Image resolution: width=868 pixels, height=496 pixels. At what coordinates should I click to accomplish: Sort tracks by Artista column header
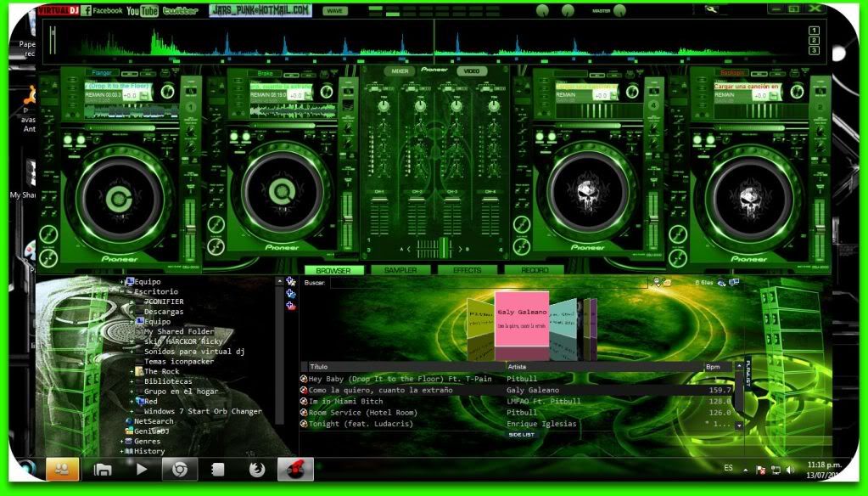click(518, 367)
